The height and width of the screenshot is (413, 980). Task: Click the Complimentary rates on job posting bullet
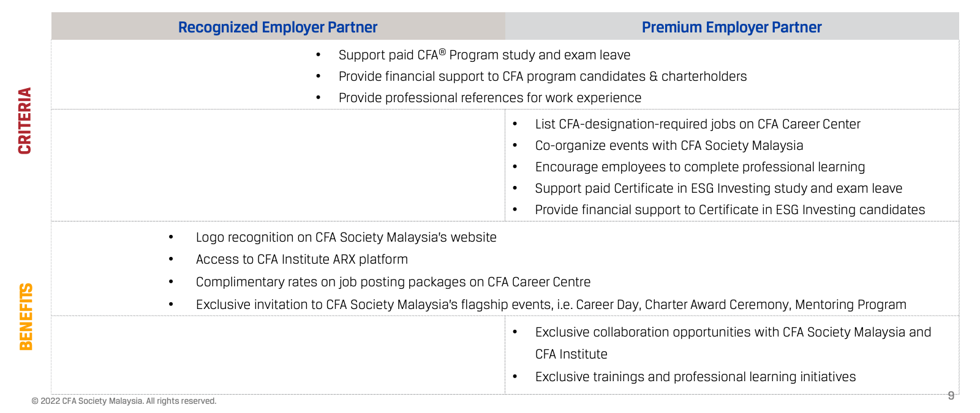tap(393, 282)
